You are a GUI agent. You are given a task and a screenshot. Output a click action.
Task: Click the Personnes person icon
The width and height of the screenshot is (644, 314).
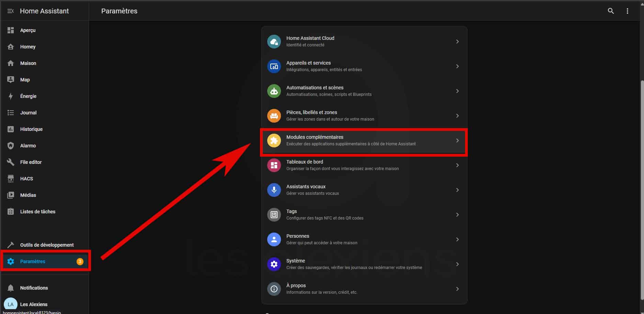click(274, 239)
